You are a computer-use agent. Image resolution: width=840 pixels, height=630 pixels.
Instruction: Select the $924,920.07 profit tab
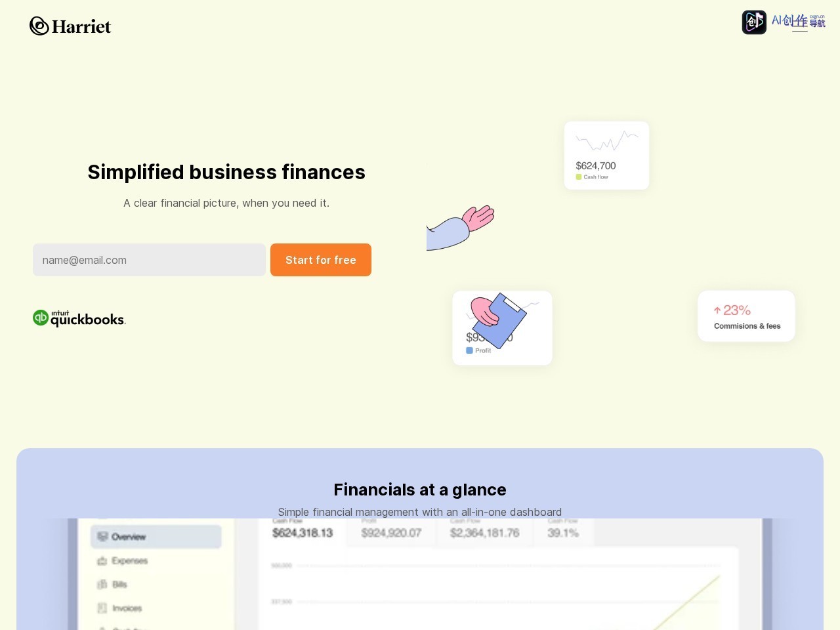[391, 532]
